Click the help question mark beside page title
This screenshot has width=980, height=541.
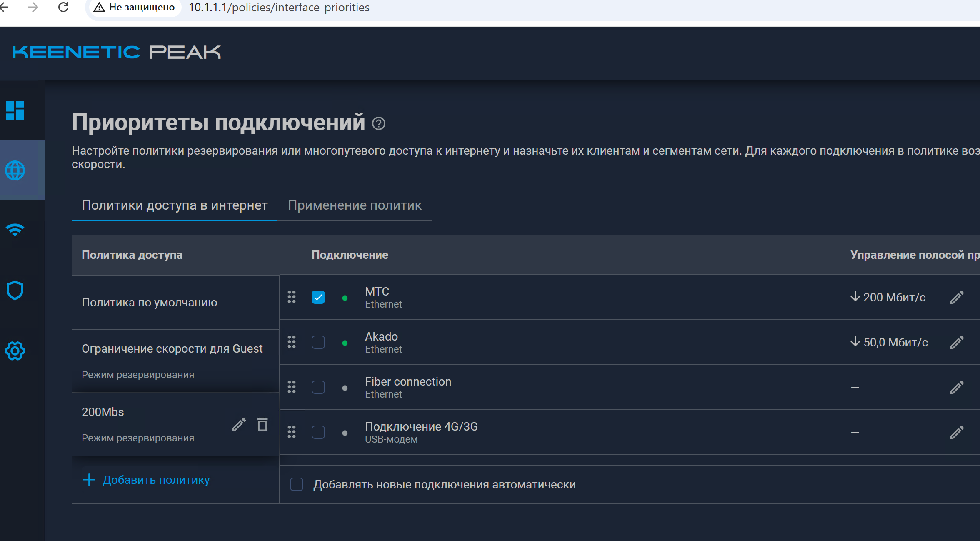[378, 124]
